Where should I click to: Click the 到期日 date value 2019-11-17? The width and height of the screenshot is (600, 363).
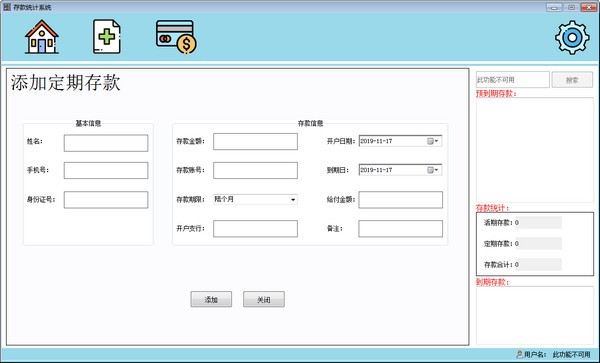coord(376,170)
